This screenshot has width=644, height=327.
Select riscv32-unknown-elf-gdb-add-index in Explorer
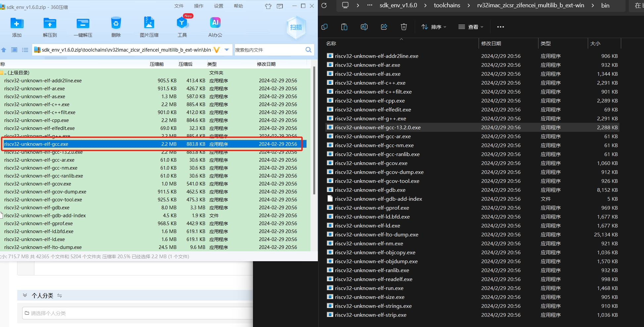tap(472, 199)
